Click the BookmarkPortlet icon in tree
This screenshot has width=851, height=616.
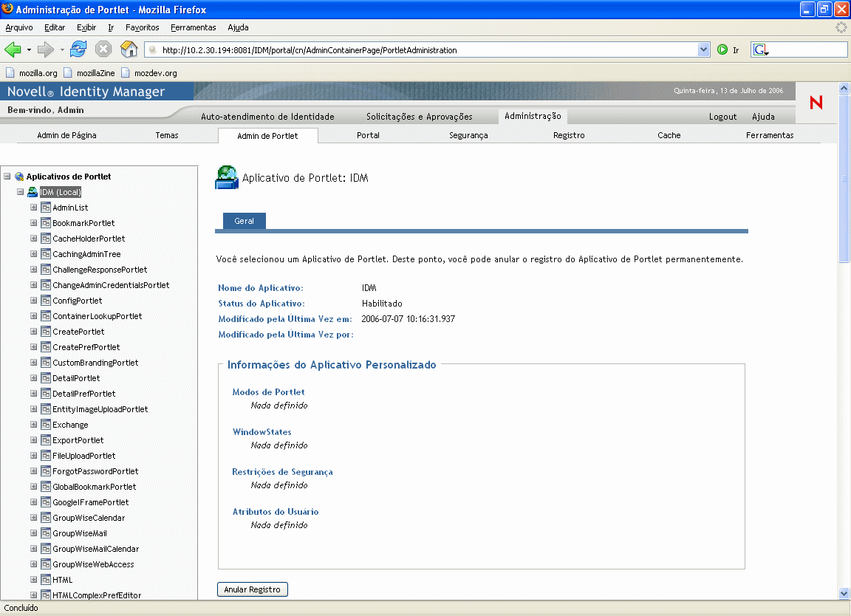[x=46, y=223]
